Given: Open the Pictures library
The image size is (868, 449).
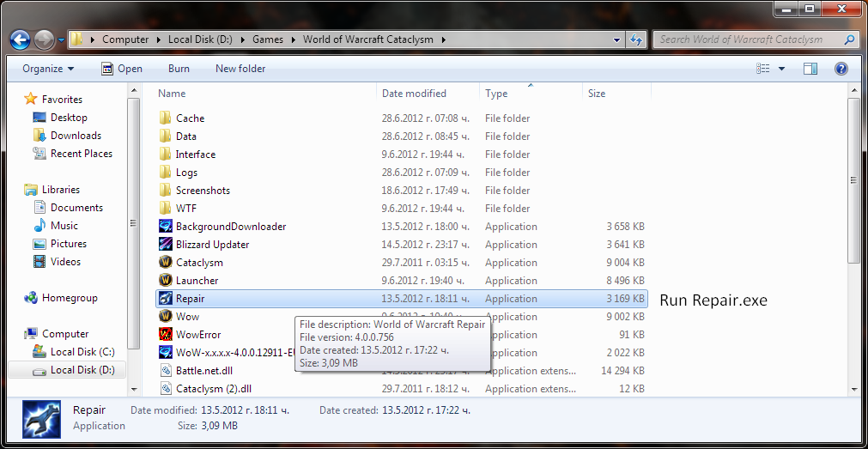Looking at the screenshot, I should pos(69,244).
